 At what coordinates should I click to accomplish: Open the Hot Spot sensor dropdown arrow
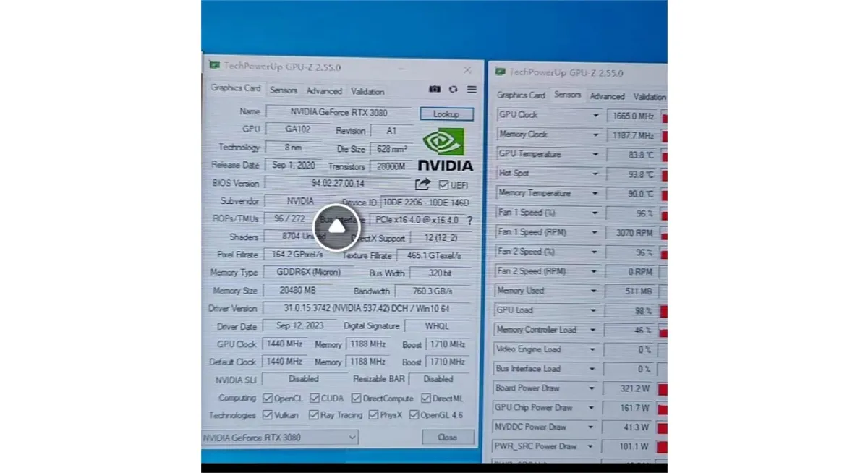tap(596, 174)
